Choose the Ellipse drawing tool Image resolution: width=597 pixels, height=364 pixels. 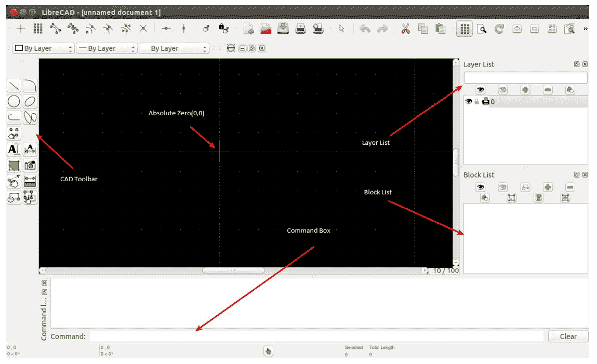tap(30, 101)
